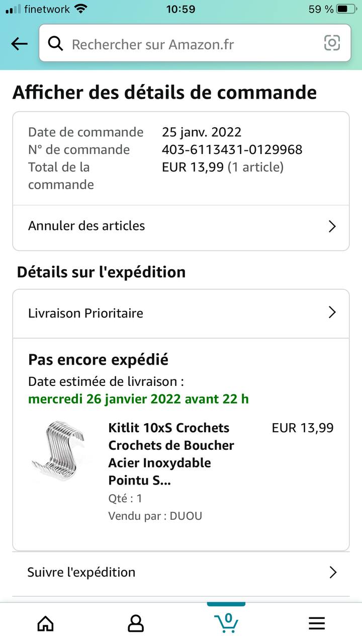The image size is (362, 644).
Task: Tap the search magnifier icon
Action: [55, 44]
